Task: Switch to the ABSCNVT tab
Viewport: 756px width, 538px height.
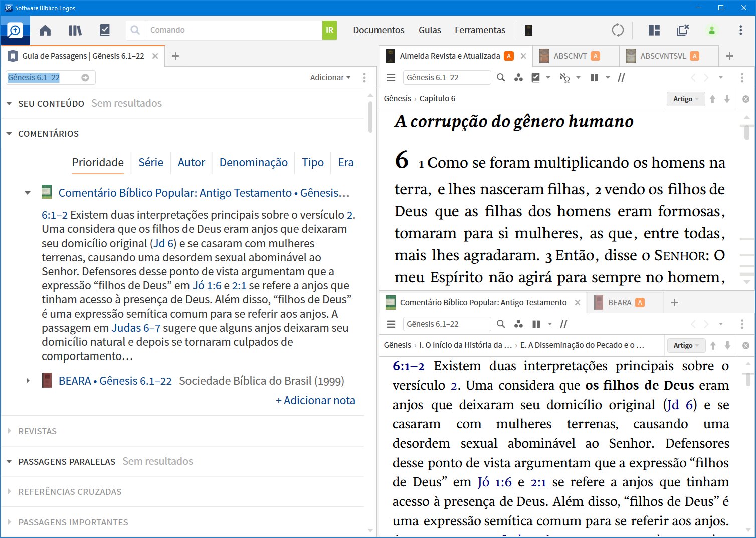Action: click(576, 56)
